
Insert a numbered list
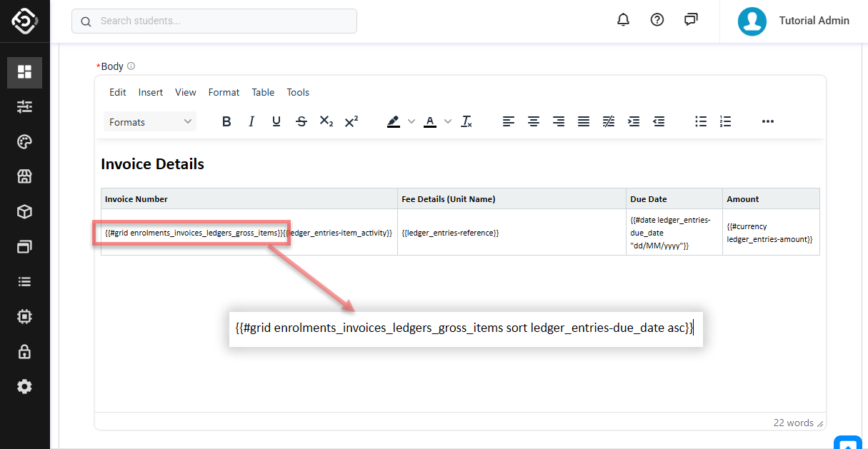click(x=726, y=122)
